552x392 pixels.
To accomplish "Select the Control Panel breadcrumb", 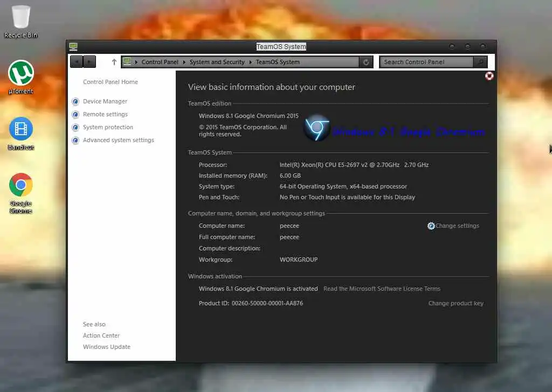I will click(x=160, y=62).
